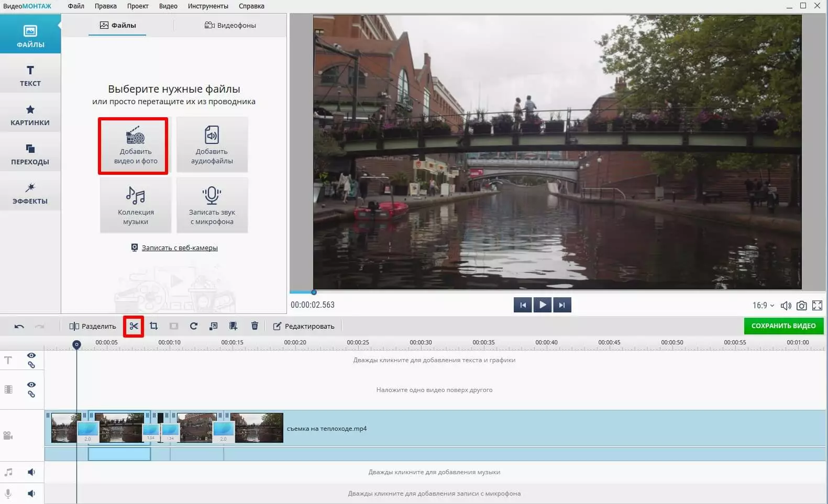Click the scissors trim video icon

[134, 326]
